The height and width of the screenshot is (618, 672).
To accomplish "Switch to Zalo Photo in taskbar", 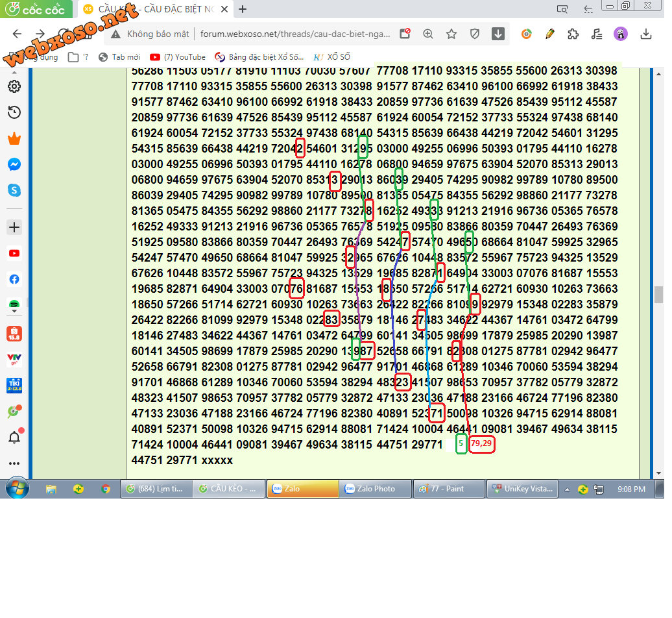I will pyautogui.click(x=377, y=489).
